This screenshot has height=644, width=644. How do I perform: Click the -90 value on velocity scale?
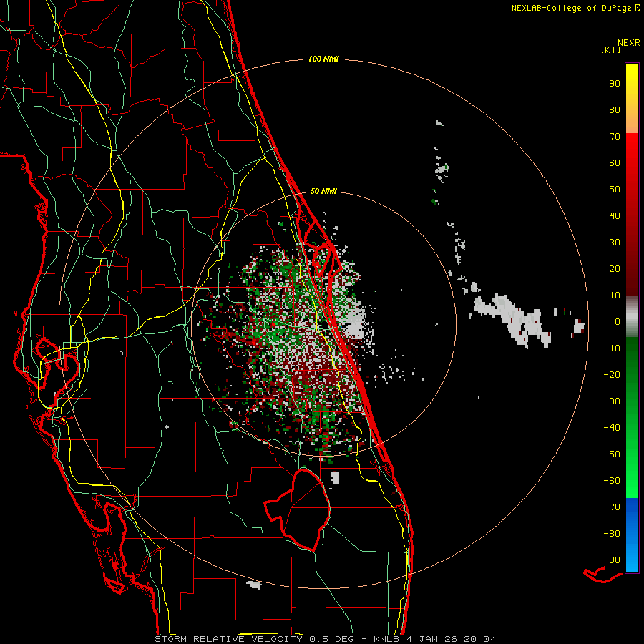click(612, 560)
